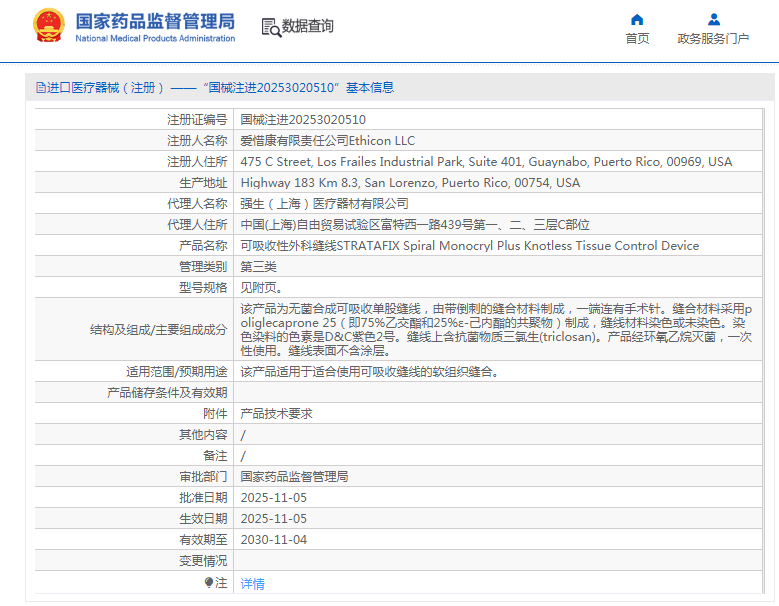Click the 代理人住所 row label
Image resolution: width=779 pixels, height=606 pixels.
click(197, 225)
